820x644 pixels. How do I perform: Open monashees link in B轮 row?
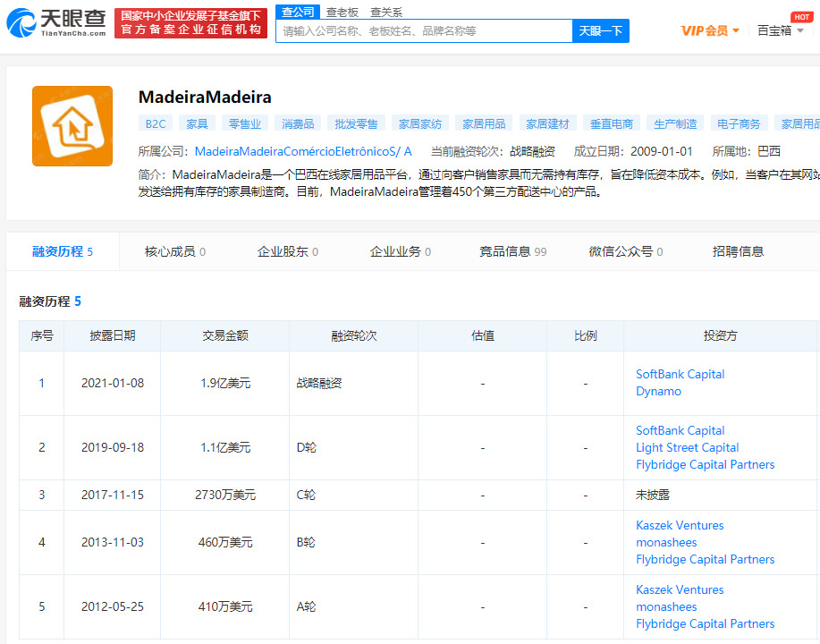click(666, 543)
